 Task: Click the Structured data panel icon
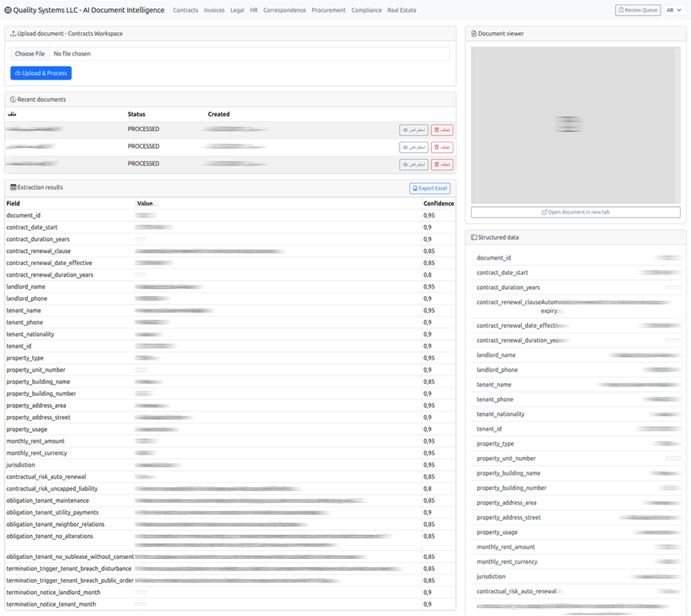point(474,238)
